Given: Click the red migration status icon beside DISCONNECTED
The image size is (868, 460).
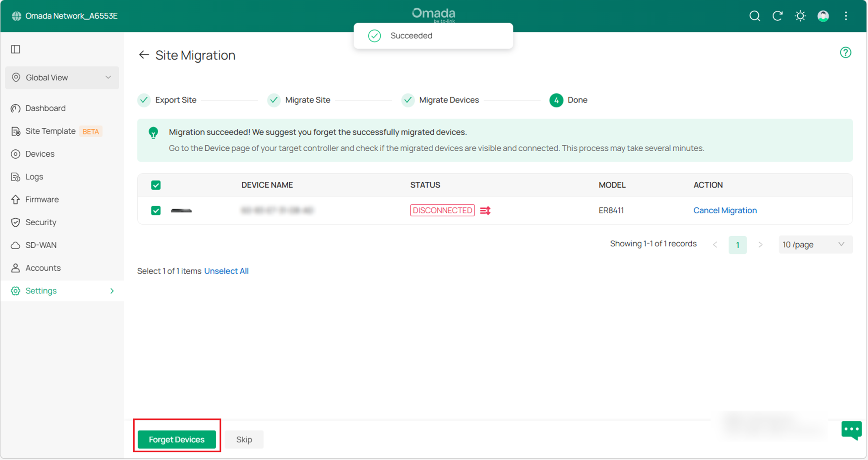Looking at the screenshot, I should point(485,210).
